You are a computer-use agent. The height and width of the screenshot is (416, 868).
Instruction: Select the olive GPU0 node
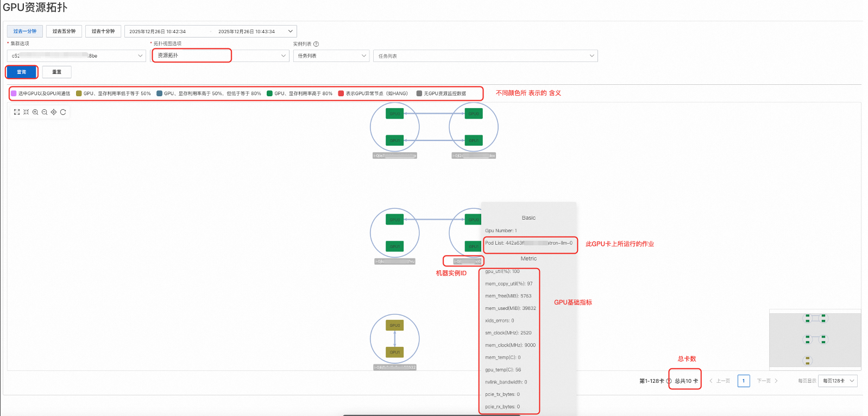[x=395, y=326]
